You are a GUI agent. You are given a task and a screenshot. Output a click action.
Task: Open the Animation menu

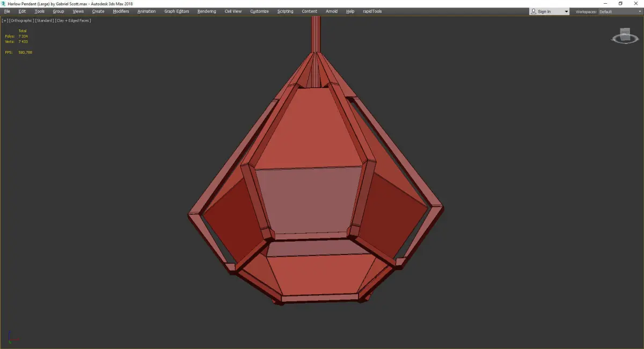click(x=147, y=11)
